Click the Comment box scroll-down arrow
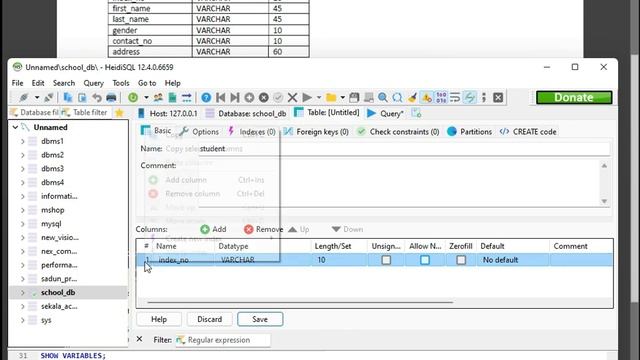This screenshot has width=640, height=360. point(604,201)
